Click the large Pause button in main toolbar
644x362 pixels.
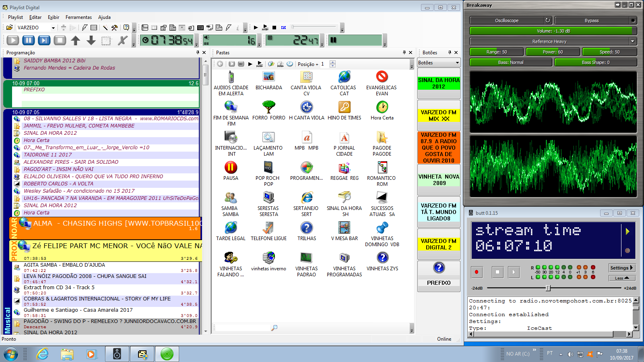click(x=28, y=40)
